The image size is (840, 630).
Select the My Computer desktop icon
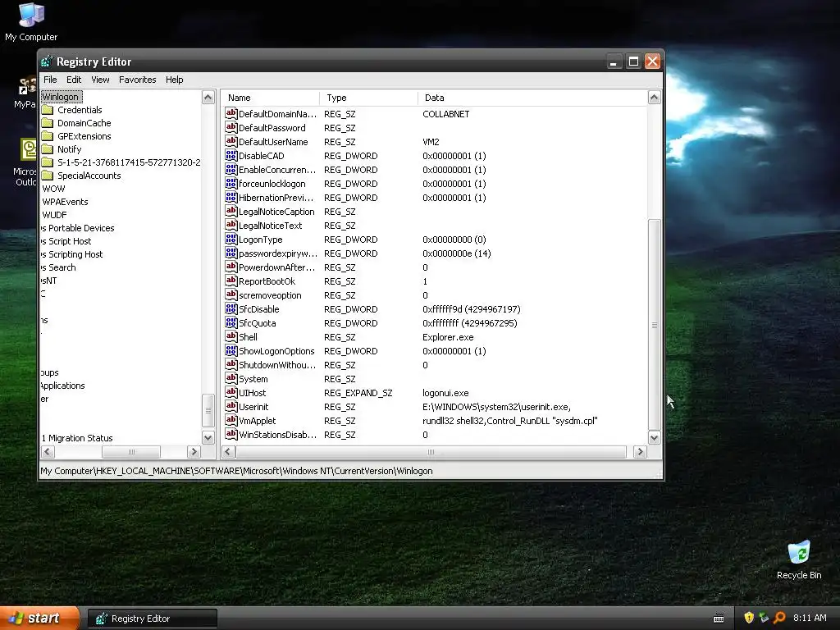(x=31, y=21)
